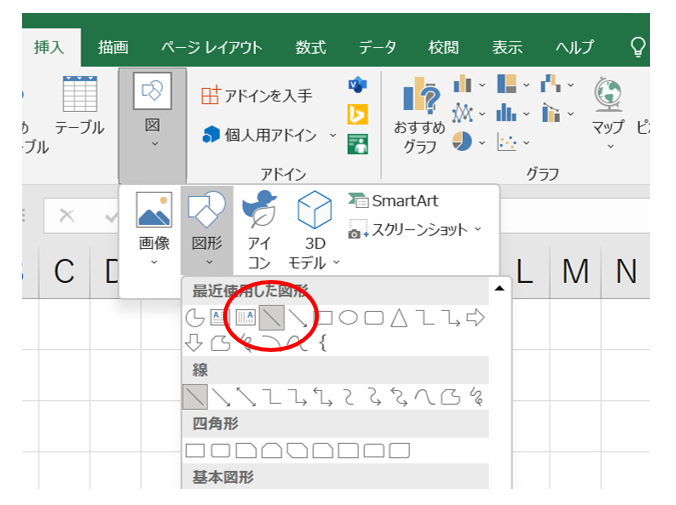The height and width of the screenshot is (505, 676).
Task: Open おすすめグラフ recommended charts
Action: click(x=419, y=116)
